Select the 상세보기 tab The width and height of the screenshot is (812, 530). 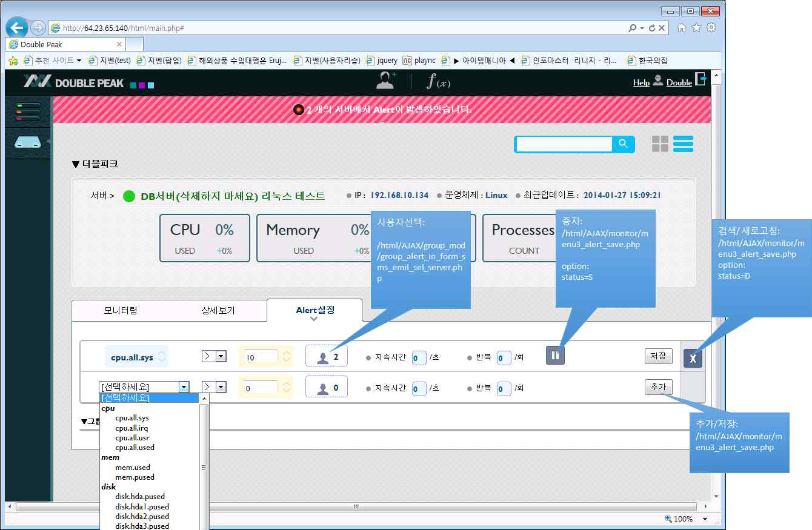[x=218, y=310]
